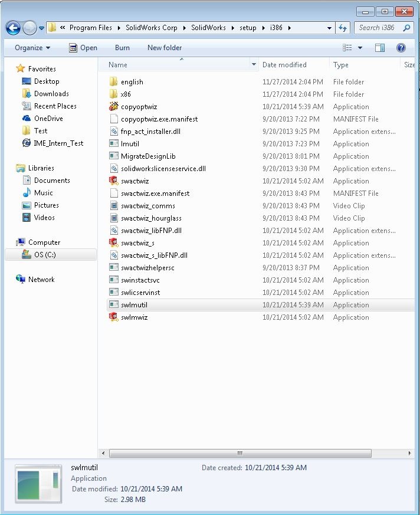Viewport: 420px width, 515px height.
Task: Select the swactwiz application icon
Action: 114,181
